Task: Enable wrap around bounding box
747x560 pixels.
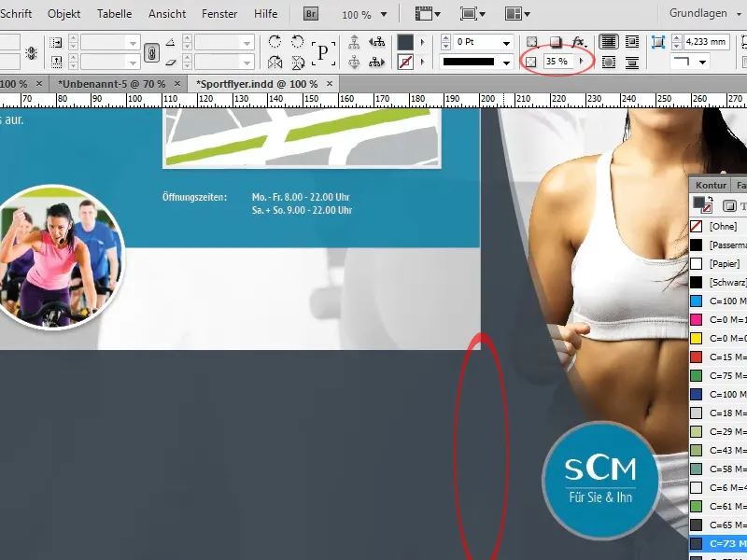Action: pyautogui.click(x=632, y=42)
